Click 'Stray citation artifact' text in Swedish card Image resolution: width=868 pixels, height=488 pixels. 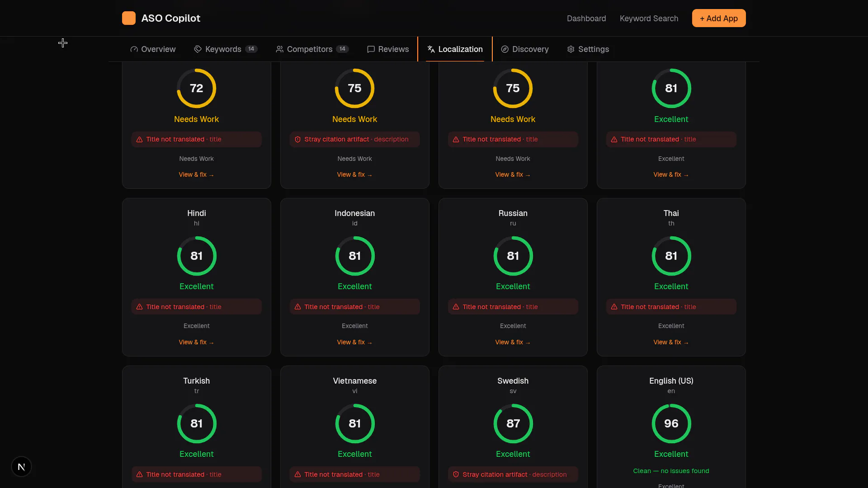tap(495, 474)
